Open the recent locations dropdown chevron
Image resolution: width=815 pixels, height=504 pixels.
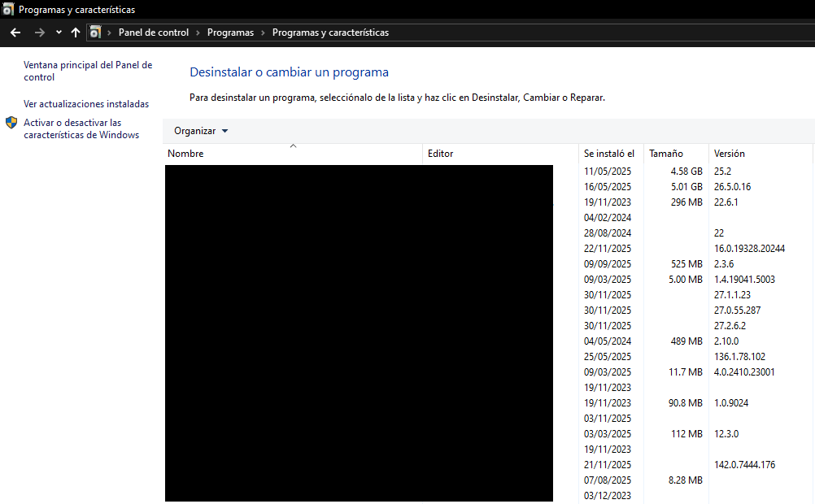[x=59, y=33]
